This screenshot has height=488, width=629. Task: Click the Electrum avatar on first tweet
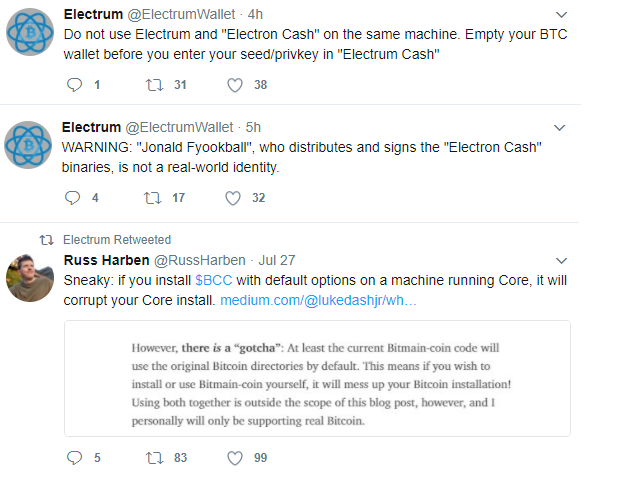pos(29,32)
